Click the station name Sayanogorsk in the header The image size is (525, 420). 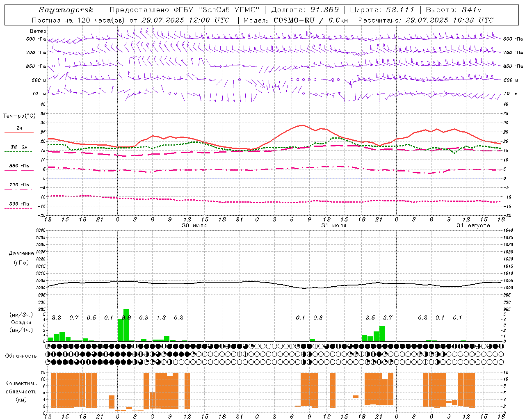tap(66, 10)
